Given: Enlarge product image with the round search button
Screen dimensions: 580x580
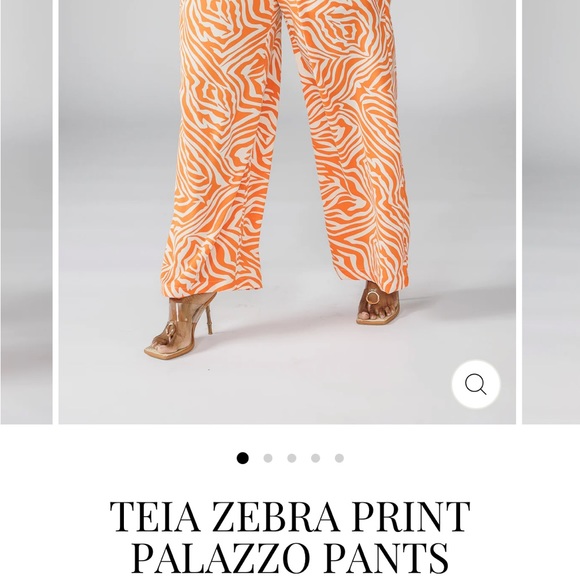Looking at the screenshot, I should [x=476, y=384].
